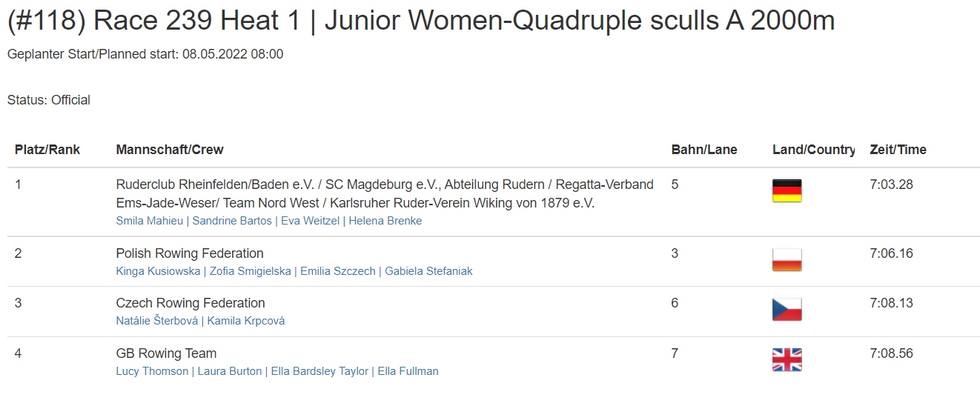The width and height of the screenshot is (980, 409).
Task: Open Natálie Šterbová athlete link
Action: [157, 321]
